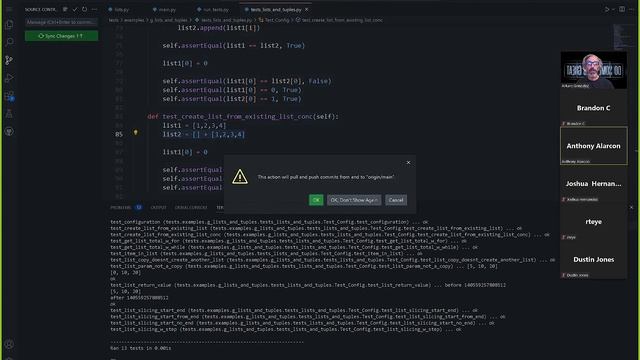Select the Anthony Alarcon participant tile
The image size is (640, 360).
593,146
